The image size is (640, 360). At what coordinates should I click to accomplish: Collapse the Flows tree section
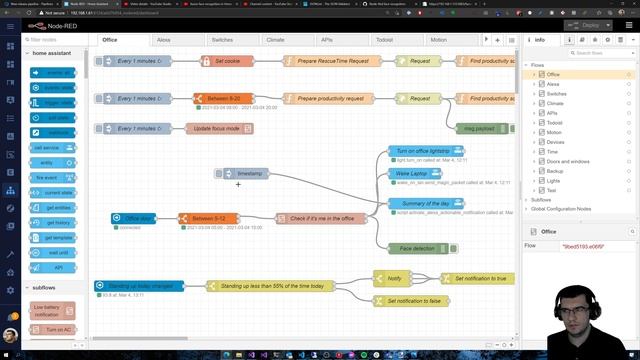(x=526, y=65)
